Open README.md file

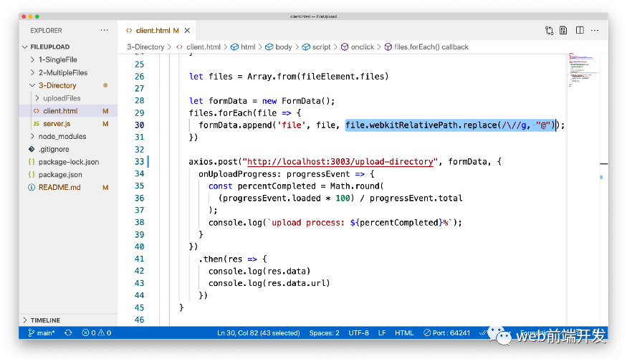tap(59, 187)
